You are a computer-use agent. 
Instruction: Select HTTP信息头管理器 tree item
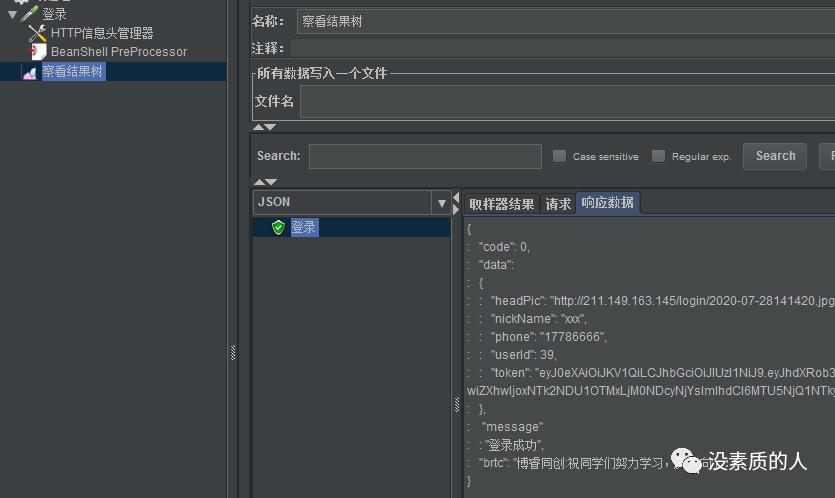pyautogui.click(x=102, y=33)
